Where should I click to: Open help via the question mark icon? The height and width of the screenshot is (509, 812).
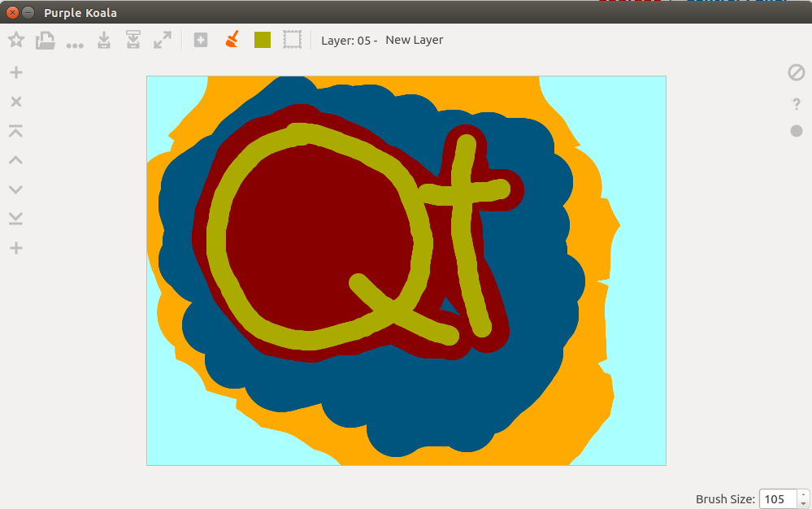(797, 104)
